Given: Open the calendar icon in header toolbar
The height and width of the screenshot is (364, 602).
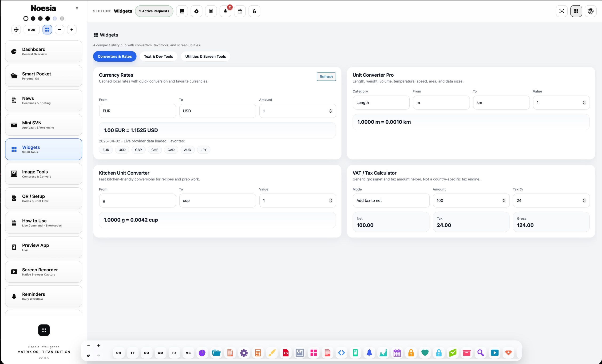Looking at the screenshot, I should tap(240, 11).
